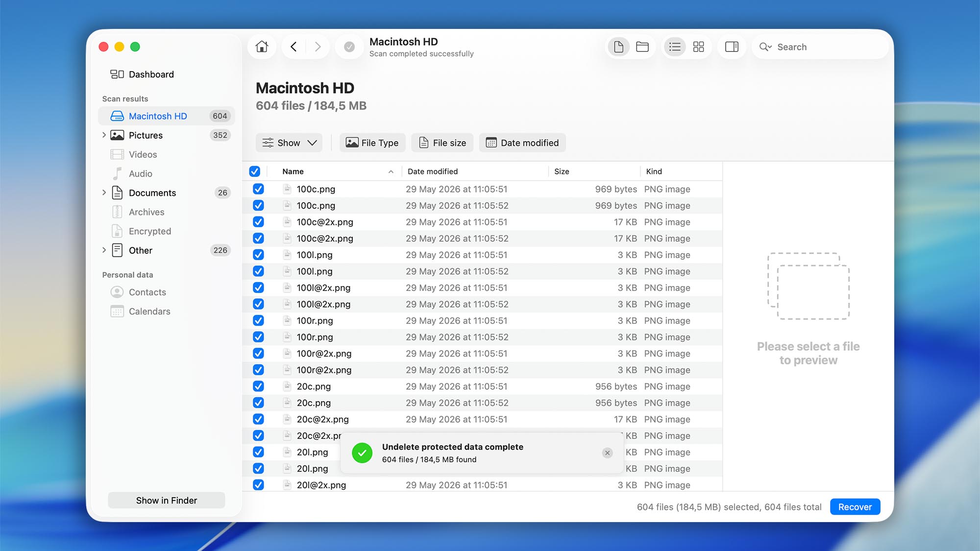Expand the Pictures category
The image size is (980, 551).
click(x=104, y=135)
